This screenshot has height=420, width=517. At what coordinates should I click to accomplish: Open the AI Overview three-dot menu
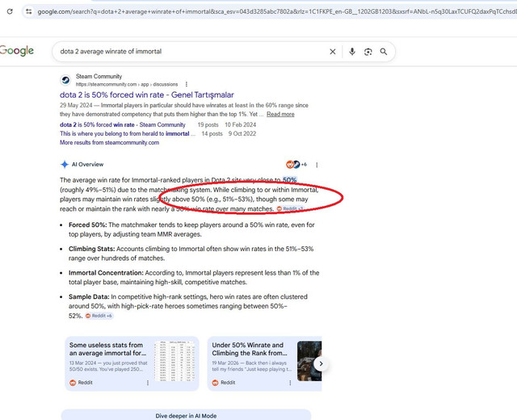click(x=317, y=165)
